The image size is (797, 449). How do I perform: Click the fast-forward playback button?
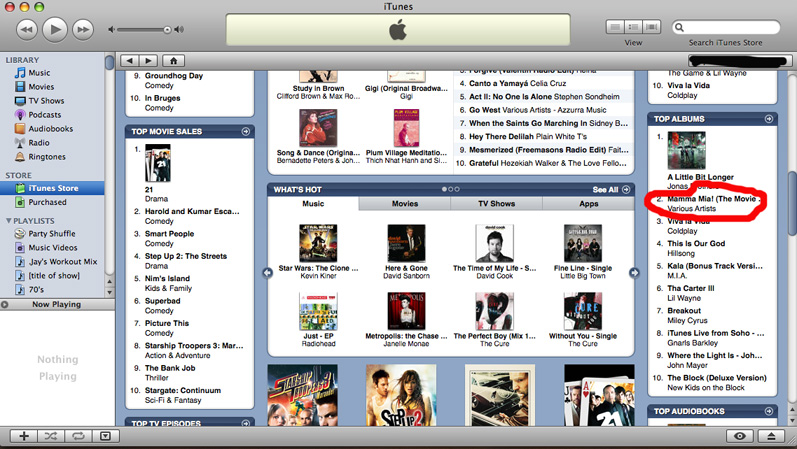pos(83,29)
